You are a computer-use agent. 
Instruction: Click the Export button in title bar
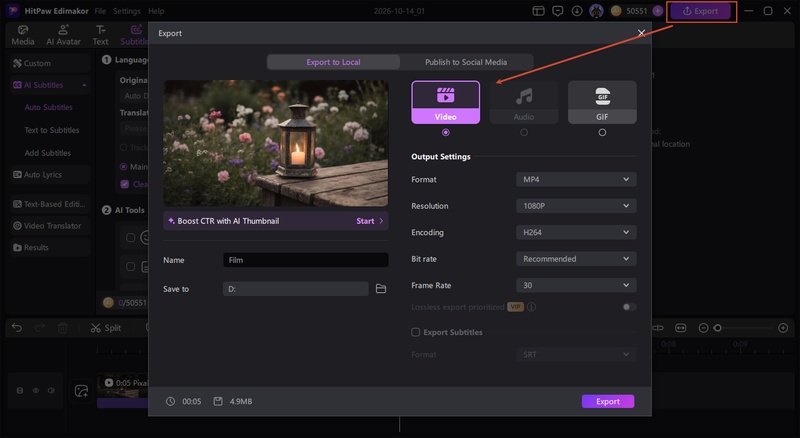701,11
